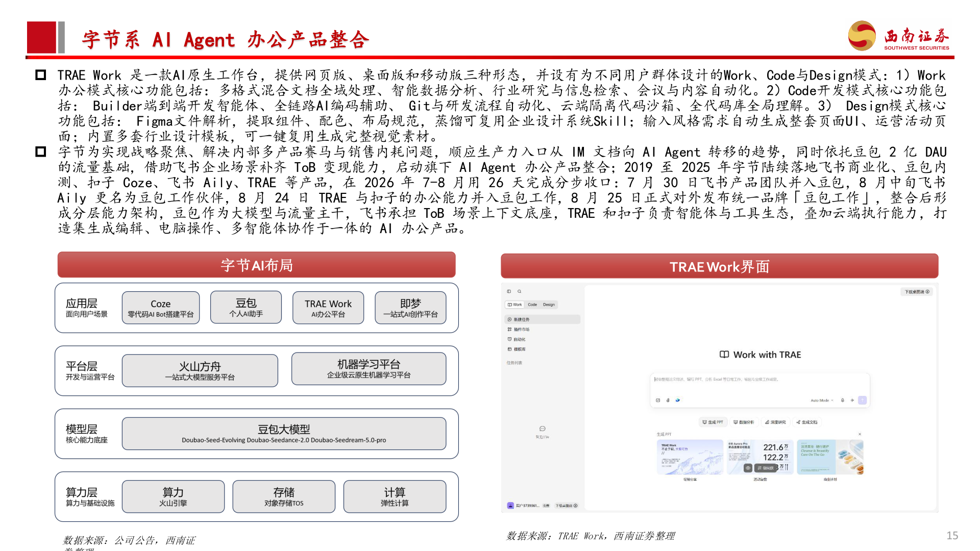This screenshot has width=980, height=551.
Task: Select the Work mode tab
Action: tap(515, 305)
